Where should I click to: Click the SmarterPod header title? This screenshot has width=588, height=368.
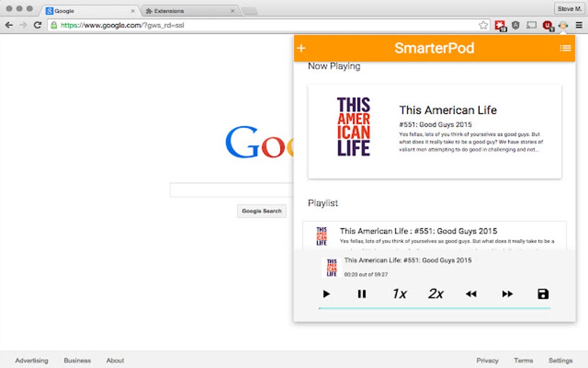click(434, 48)
